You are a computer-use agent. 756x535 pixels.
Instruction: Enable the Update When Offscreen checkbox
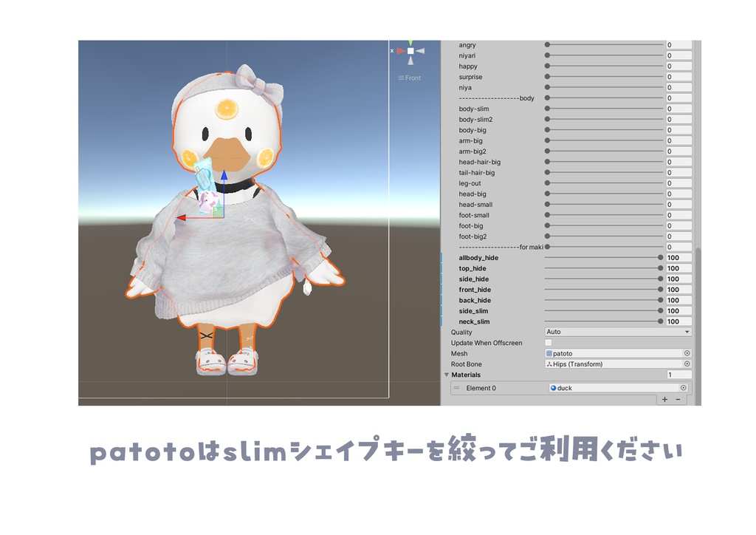(x=549, y=342)
